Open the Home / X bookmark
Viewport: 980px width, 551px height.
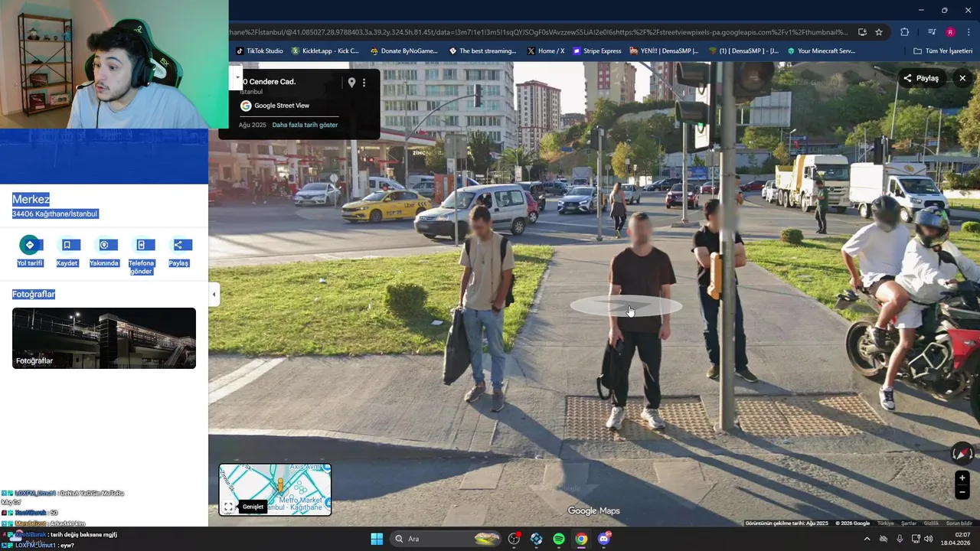point(546,51)
